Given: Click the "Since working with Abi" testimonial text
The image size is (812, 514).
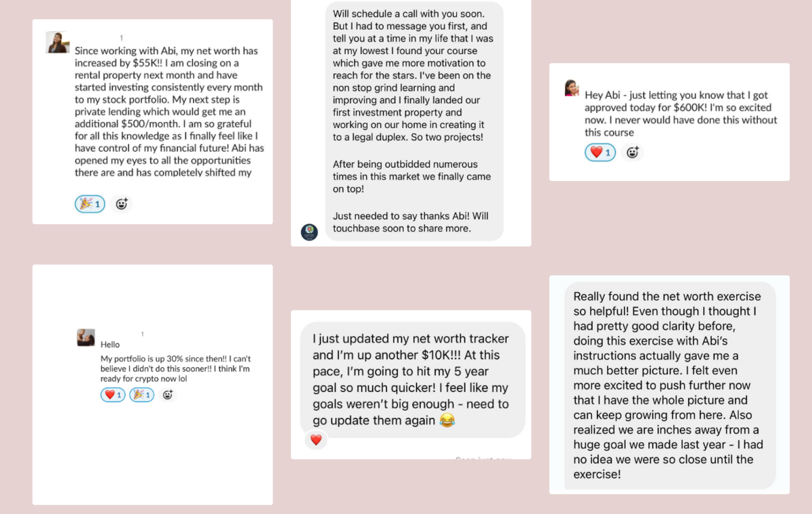Looking at the screenshot, I should click(169, 112).
